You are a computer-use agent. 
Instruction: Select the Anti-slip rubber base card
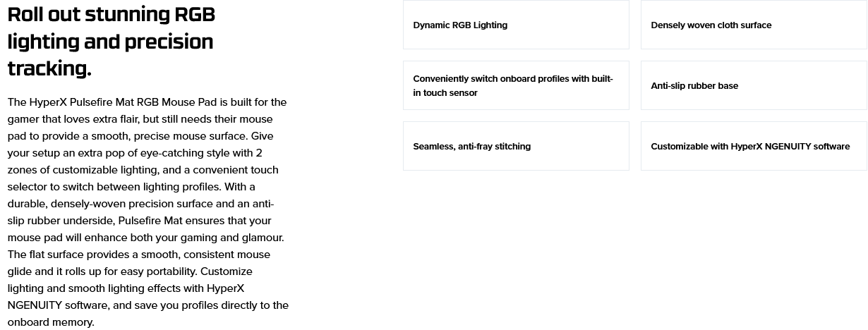[754, 85]
